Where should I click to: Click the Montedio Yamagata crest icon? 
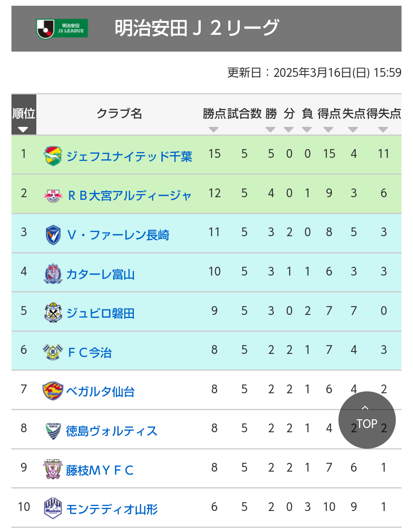[x=53, y=508]
